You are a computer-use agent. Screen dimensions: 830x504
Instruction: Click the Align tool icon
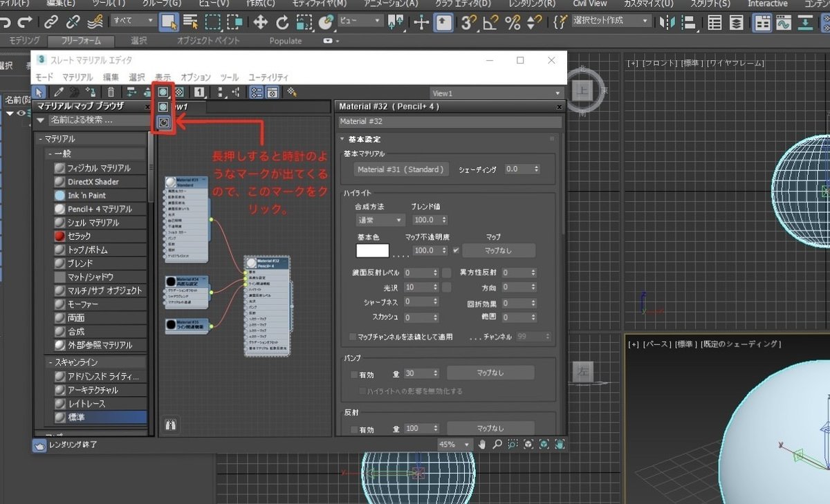point(689,22)
